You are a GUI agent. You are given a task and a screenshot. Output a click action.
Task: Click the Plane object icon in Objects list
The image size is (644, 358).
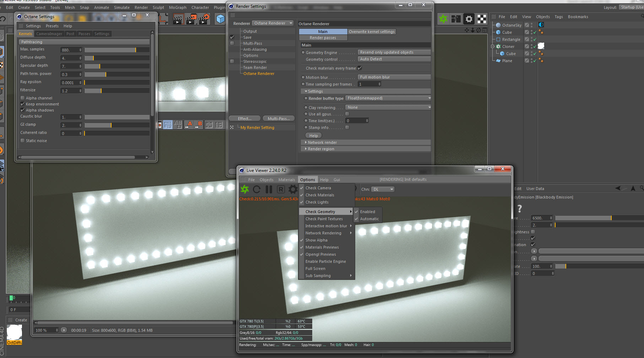(x=498, y=61)
